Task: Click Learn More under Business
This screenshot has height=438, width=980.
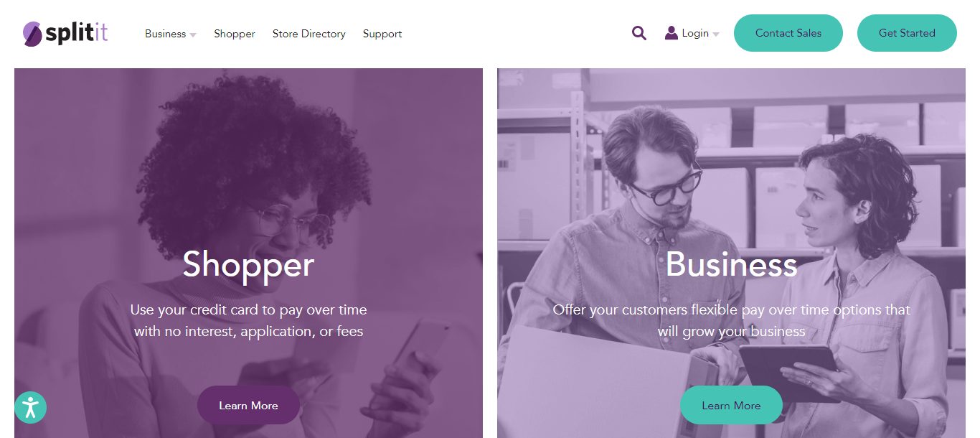Action: tap(731, 405)
